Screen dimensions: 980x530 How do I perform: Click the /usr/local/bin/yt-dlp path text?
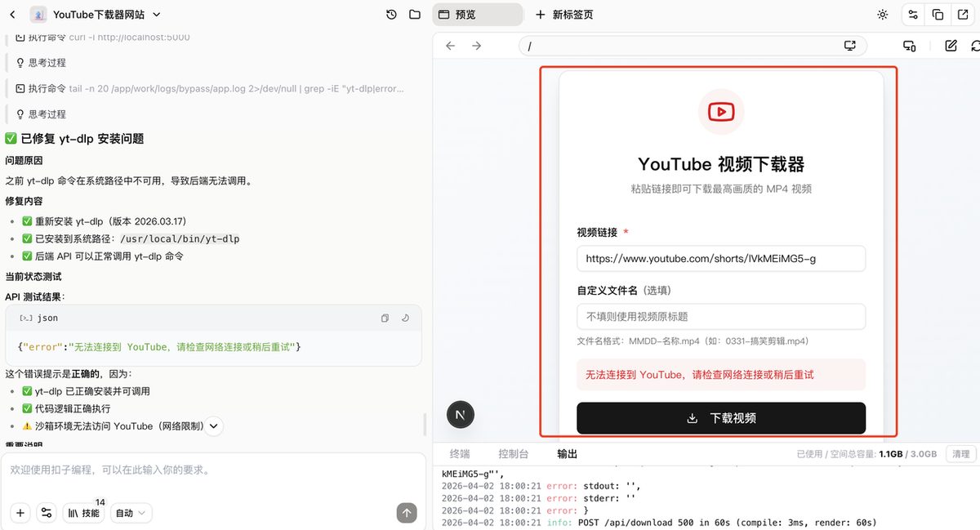click(180, 239)
